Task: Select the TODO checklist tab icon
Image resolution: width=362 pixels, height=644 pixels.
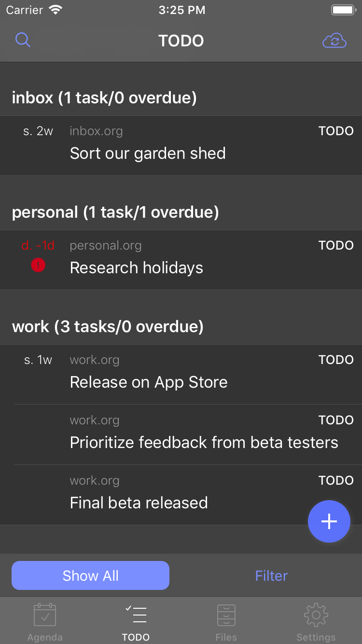Action: click(x=136, y=615)
